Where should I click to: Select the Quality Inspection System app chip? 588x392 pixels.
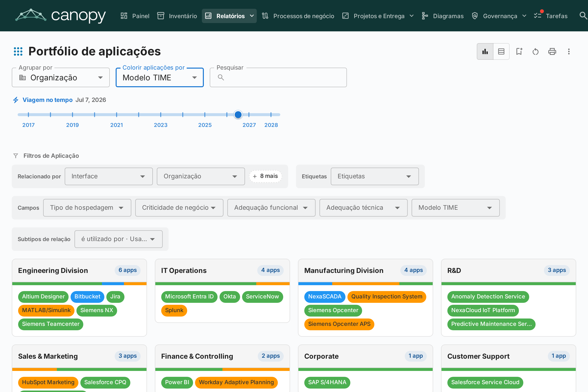(387, 297)
